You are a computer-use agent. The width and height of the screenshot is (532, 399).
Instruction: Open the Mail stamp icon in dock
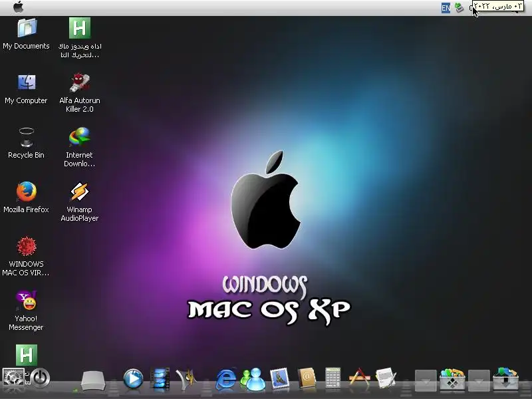point(279,378)
